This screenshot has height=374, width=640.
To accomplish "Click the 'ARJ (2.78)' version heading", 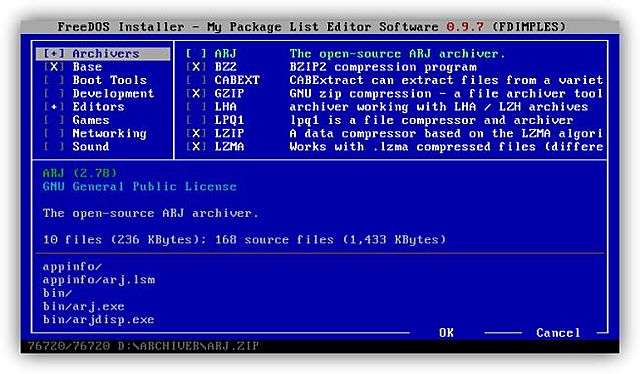I will tap(80, 173).
